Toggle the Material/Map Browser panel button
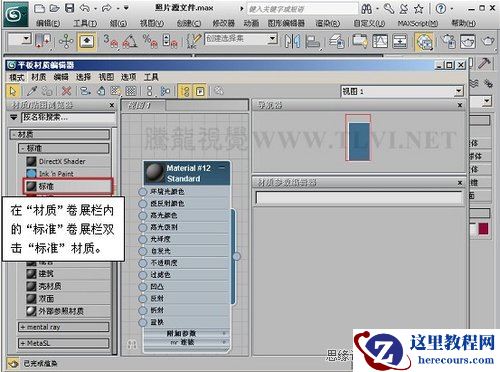This screenshot has height=372, width=500. click(x=185, y=91)
